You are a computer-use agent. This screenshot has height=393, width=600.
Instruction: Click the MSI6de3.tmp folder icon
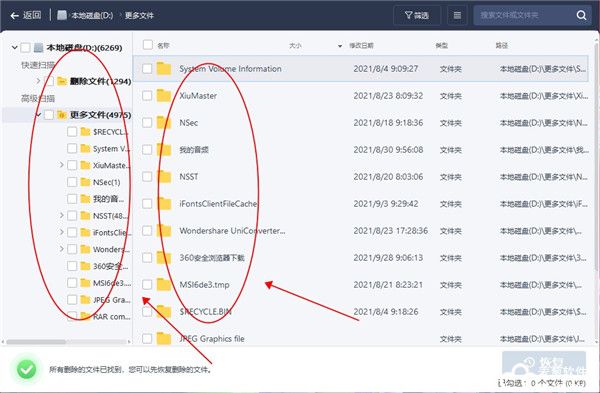point(164,284)
